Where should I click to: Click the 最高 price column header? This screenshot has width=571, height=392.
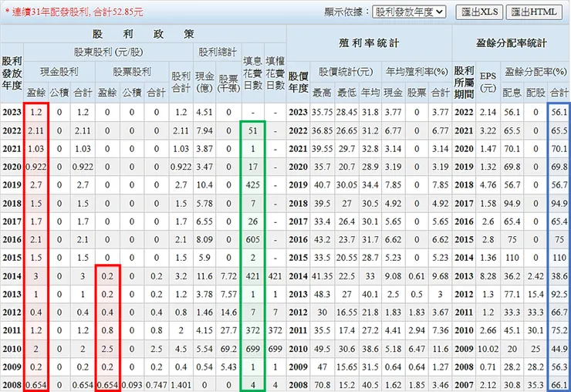pos(323,93)
